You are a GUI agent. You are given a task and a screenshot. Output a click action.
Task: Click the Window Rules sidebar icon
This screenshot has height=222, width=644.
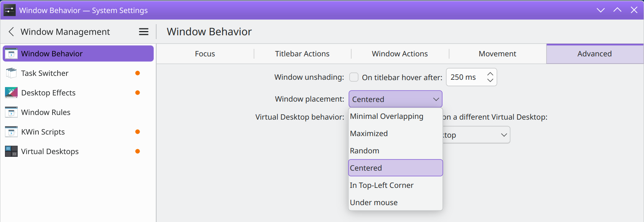click(x=11, y=112)
